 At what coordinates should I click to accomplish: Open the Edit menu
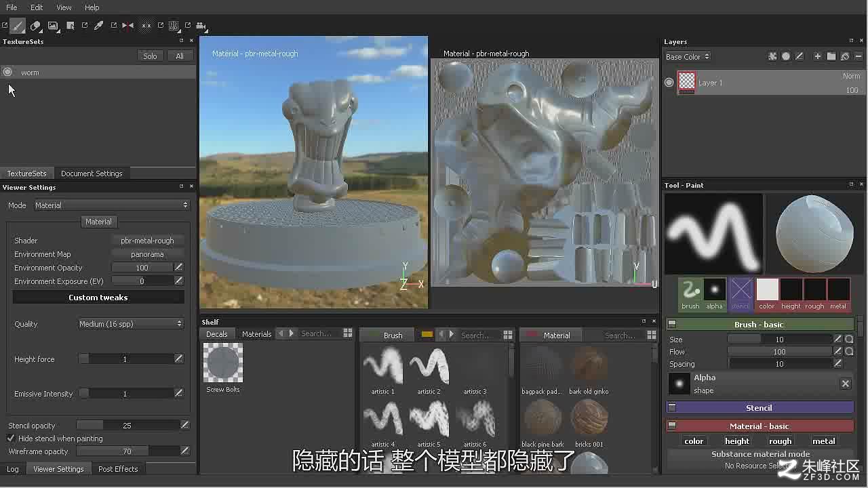[x=37, y=7]
